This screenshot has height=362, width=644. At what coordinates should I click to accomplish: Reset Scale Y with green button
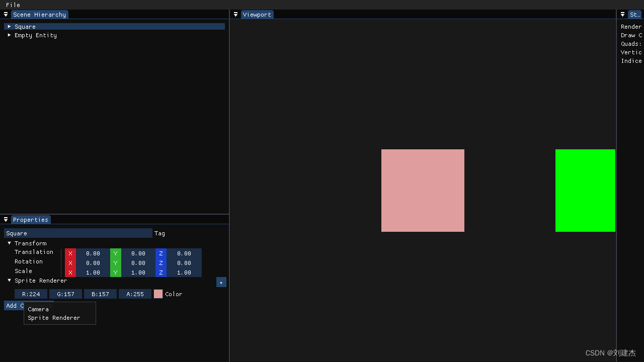116,273
